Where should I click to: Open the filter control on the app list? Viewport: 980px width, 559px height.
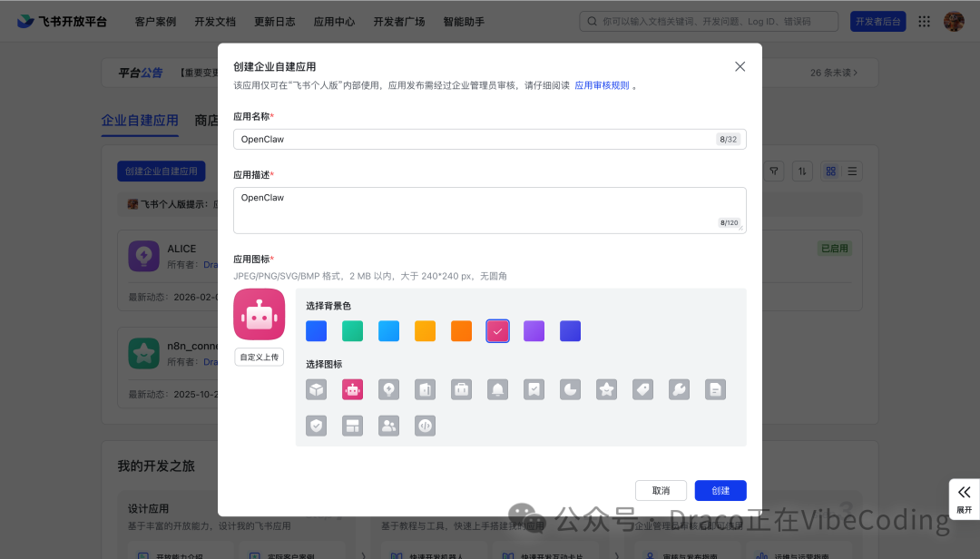[772, 171]
